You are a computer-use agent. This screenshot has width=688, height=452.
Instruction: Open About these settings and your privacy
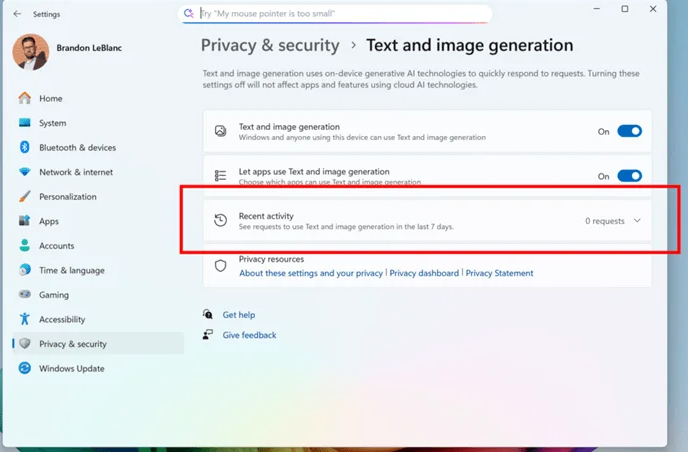[x=311, y=273]
